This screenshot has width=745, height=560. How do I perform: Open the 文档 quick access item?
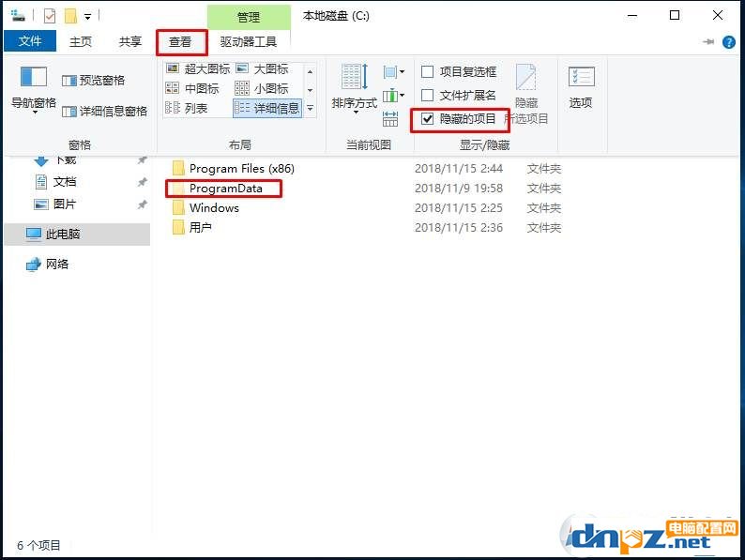(65, 181)
